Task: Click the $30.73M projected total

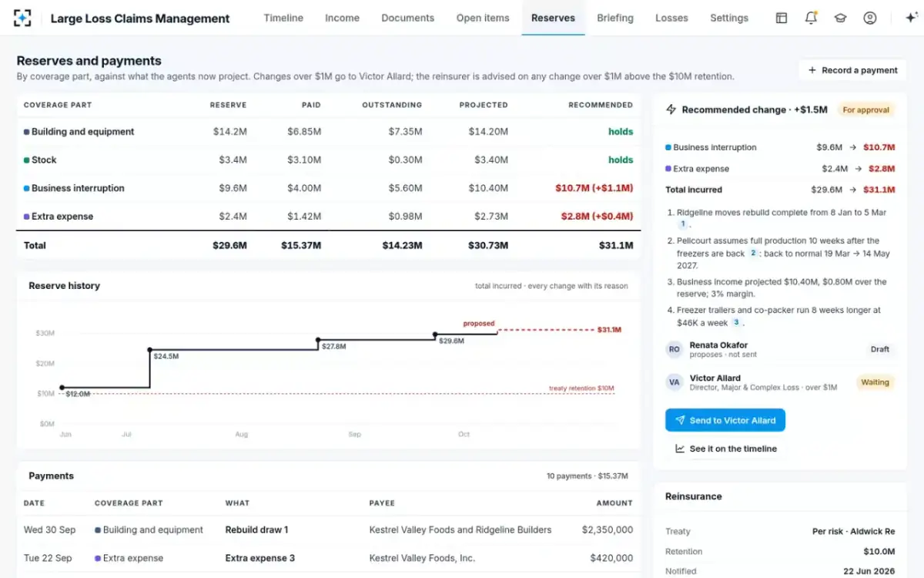Action: click(488, 246)
